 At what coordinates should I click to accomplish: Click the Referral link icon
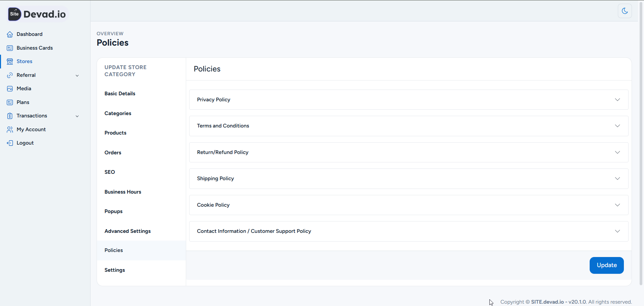click(10, 75)
